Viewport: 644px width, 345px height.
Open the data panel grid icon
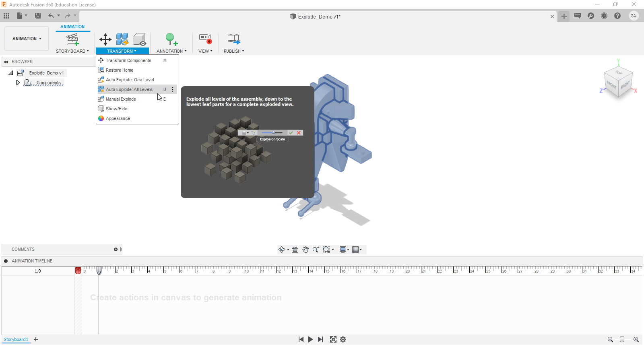tap(6, 16)
